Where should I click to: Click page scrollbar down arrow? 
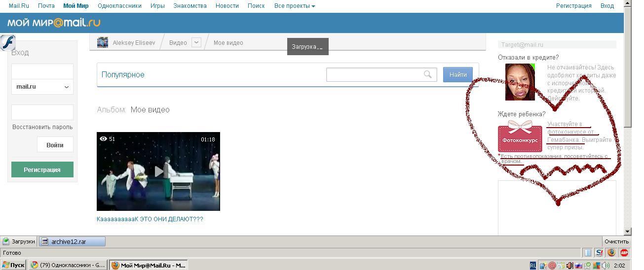(628, 232)
